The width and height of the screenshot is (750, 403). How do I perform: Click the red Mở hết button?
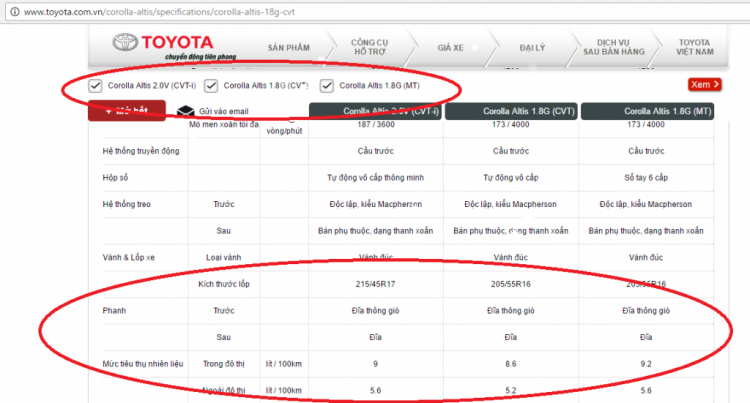(127, 110)
